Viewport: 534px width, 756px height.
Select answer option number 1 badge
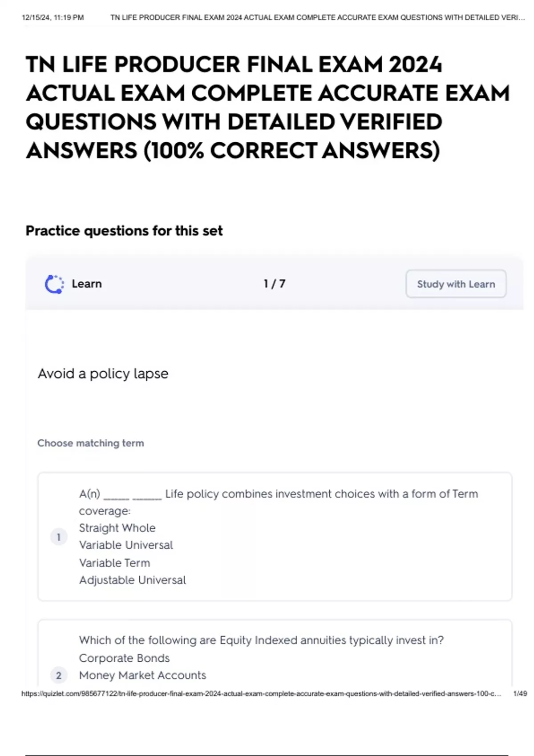click(58, 537)
